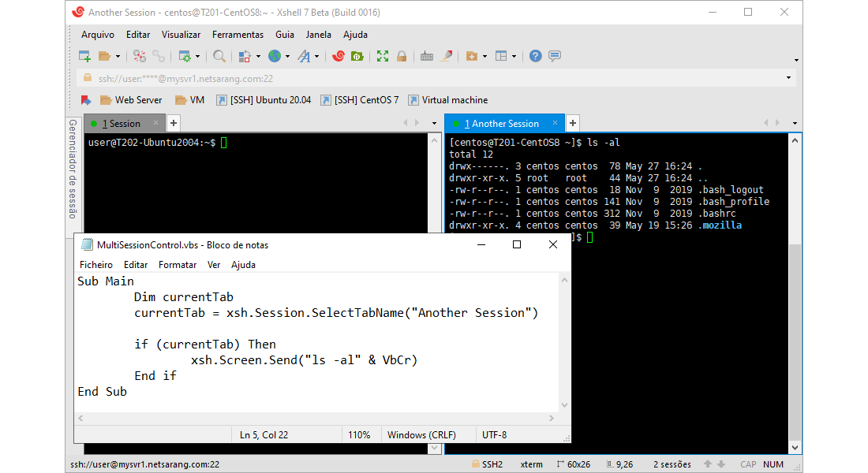Image resolution: width=868 pixels, height=473 pixels.
Task: Click the down arrow icon in status bar
Action: 721,464
